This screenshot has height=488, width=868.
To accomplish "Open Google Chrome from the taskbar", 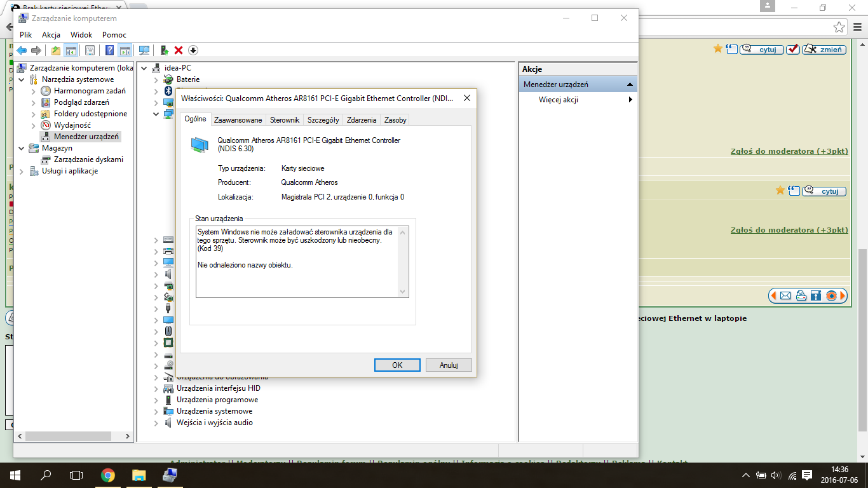I will click(x=108, y=475).
